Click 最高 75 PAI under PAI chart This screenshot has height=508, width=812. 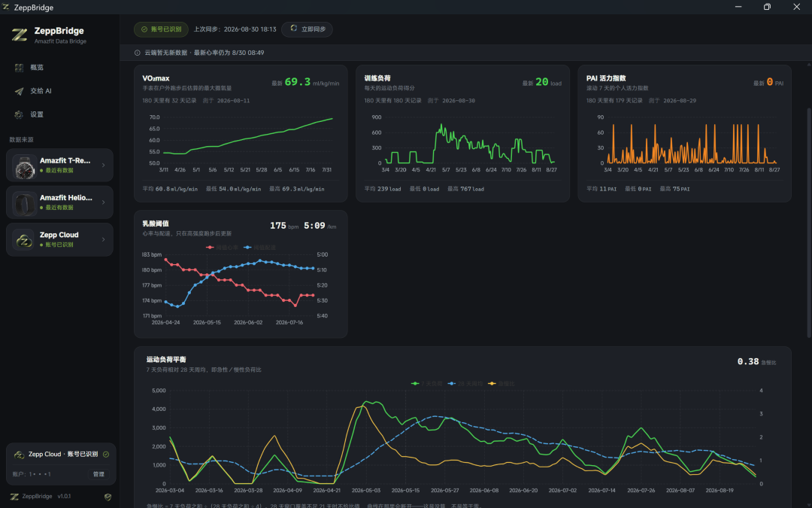(674, 189)
